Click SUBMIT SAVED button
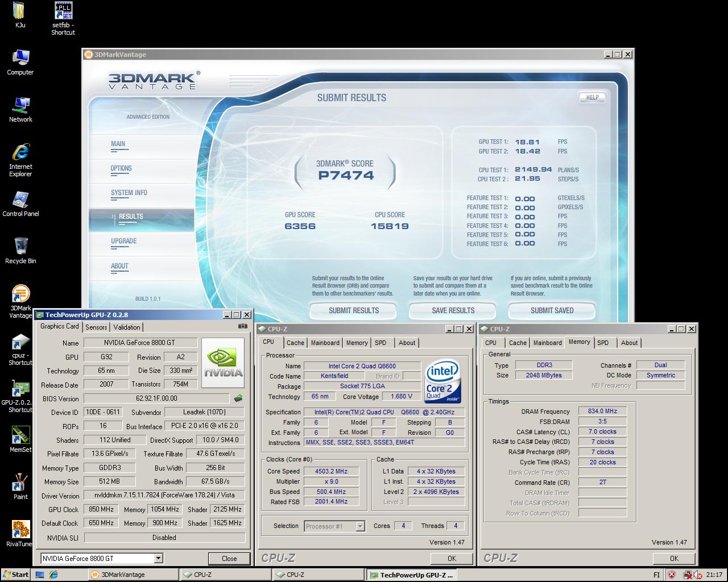728x582 pixels. (552, 310)
